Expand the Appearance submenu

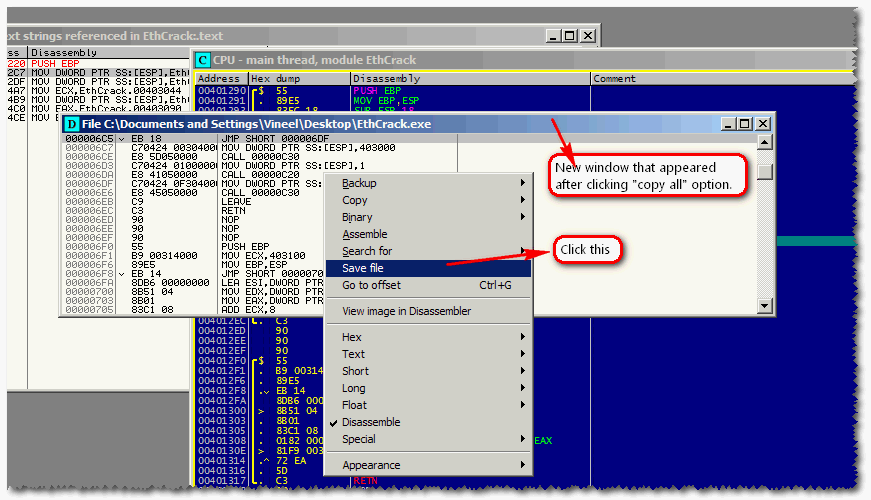pos(428,465)
